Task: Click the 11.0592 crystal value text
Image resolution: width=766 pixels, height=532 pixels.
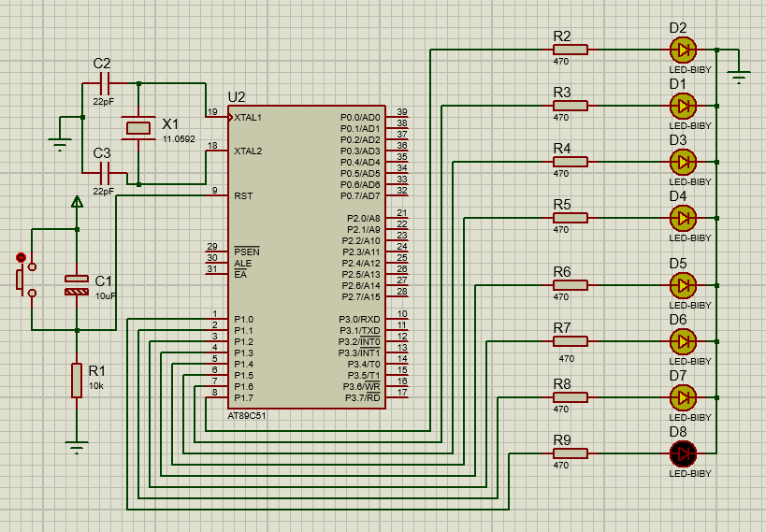Action: 179,138
